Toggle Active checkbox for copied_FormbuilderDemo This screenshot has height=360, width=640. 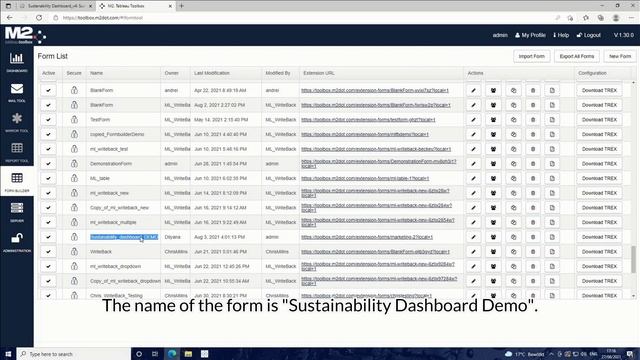click(x=48, y=134)
